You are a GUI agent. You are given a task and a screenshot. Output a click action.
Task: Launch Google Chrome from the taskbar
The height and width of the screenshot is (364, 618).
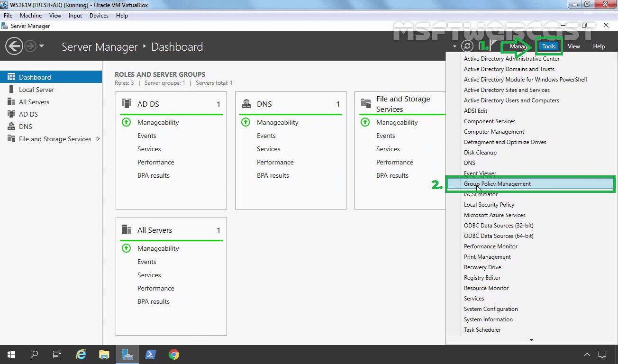point(173,354)
